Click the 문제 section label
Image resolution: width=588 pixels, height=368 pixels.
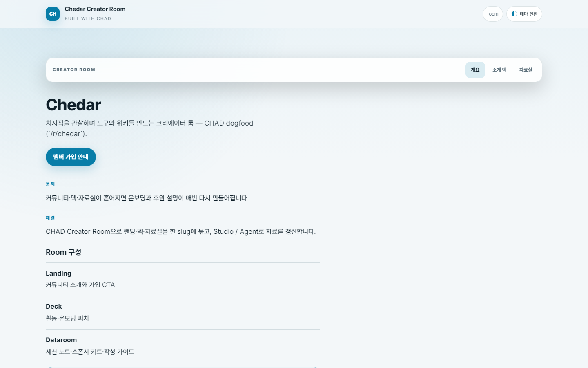pos(50,184)
